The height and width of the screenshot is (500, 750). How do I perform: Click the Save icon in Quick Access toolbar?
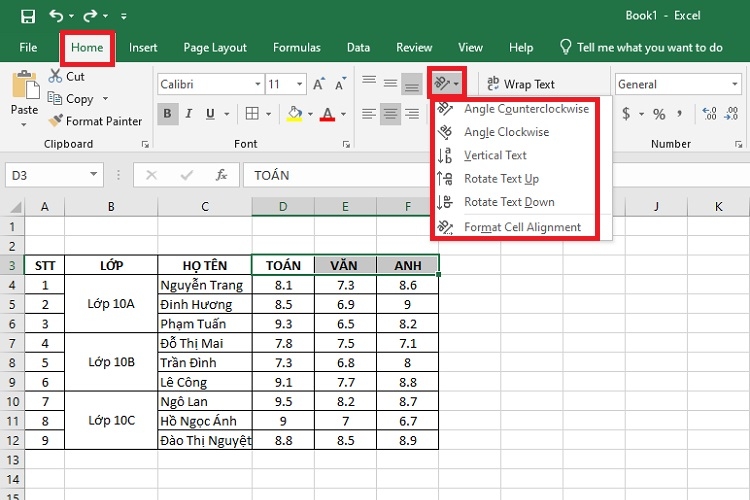[x=28, y=16]
